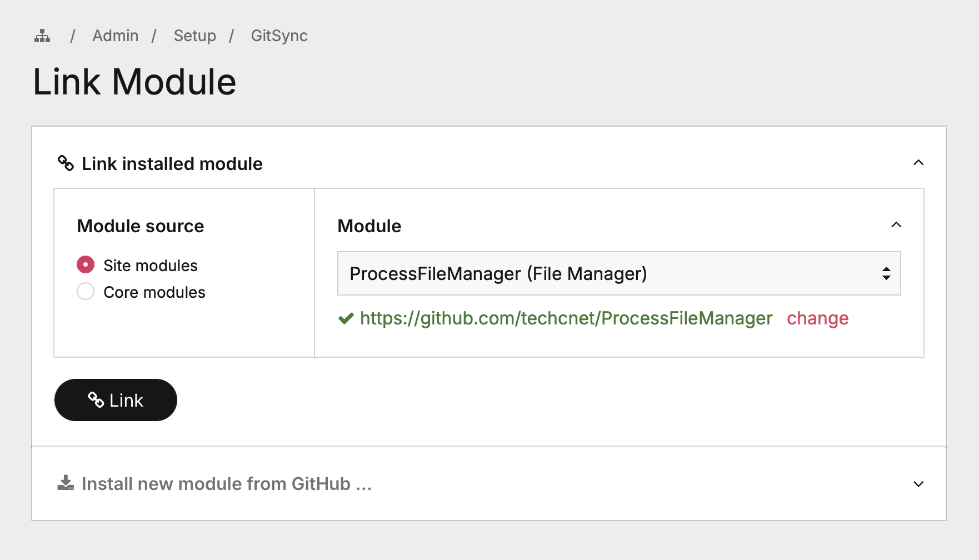Select the Site modules radio option
979x560 pixels.
point(86,265)
